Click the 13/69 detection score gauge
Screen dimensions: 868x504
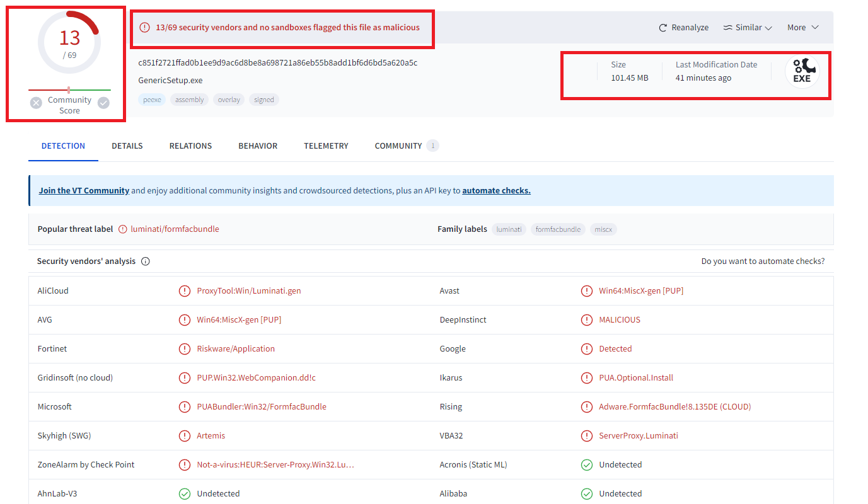tap(69, 42)
